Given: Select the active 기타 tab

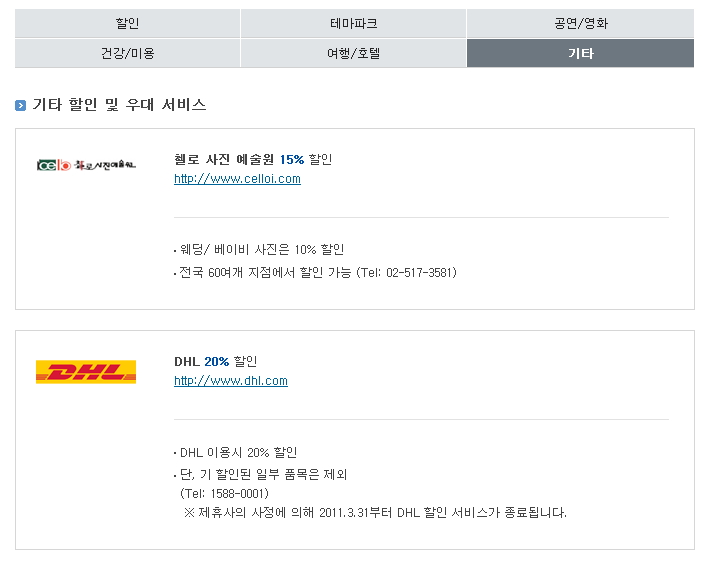Looking at the screenshot, I should (x=580, y=53).
